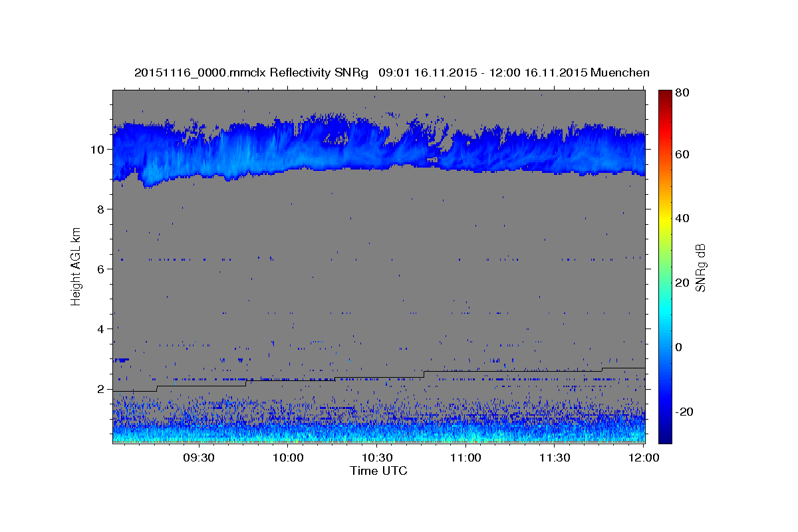Click the colorbar value 60
This screenshot has width=798, height=532.
(x=682, y=154)
